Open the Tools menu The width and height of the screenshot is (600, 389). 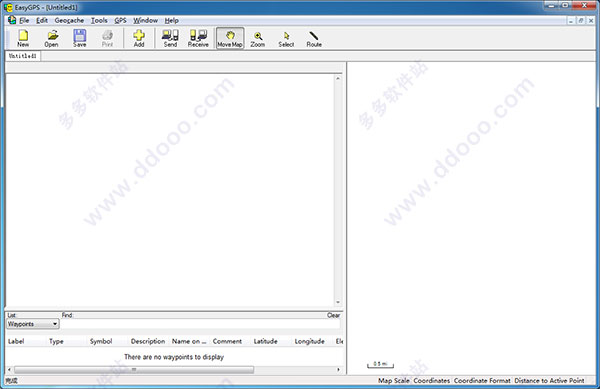[99, 20]
